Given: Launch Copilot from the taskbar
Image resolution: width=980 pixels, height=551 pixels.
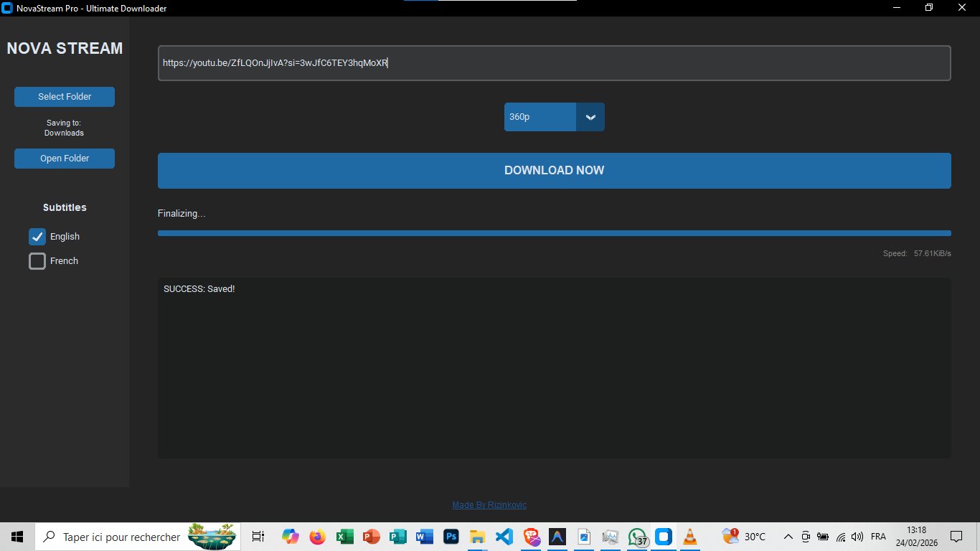Looking at the screenshot, I should coord(291,537).
